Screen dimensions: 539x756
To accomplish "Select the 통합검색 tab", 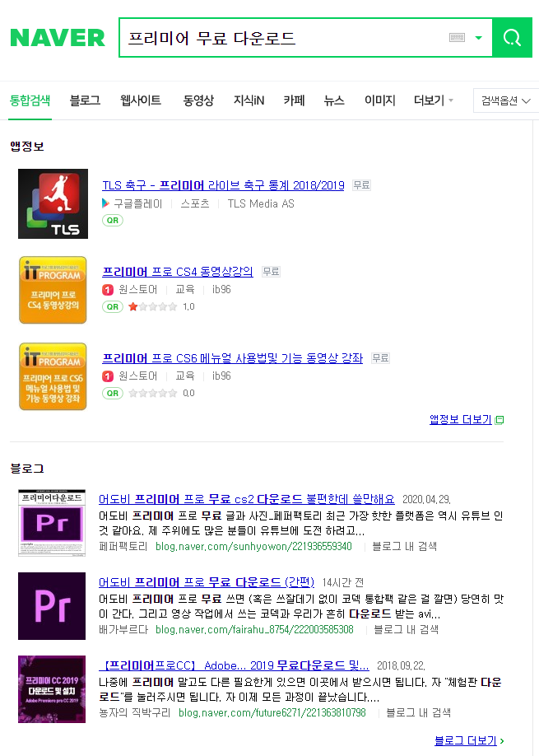I will (30, 100).
